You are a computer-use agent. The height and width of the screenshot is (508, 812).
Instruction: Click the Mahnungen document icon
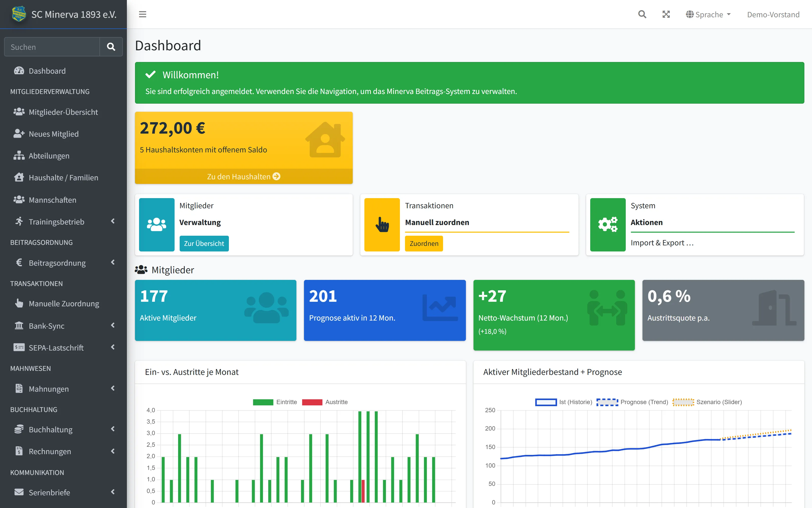[19, 388]
